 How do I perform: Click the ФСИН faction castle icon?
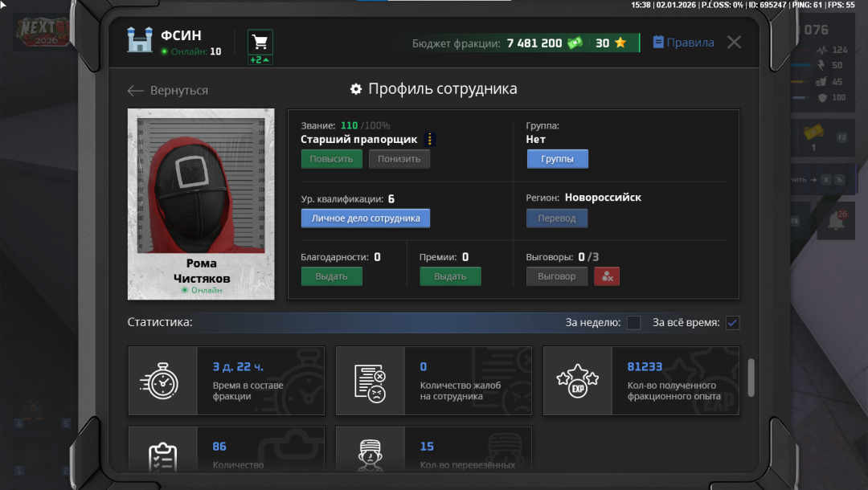click(x=140, y=40)
